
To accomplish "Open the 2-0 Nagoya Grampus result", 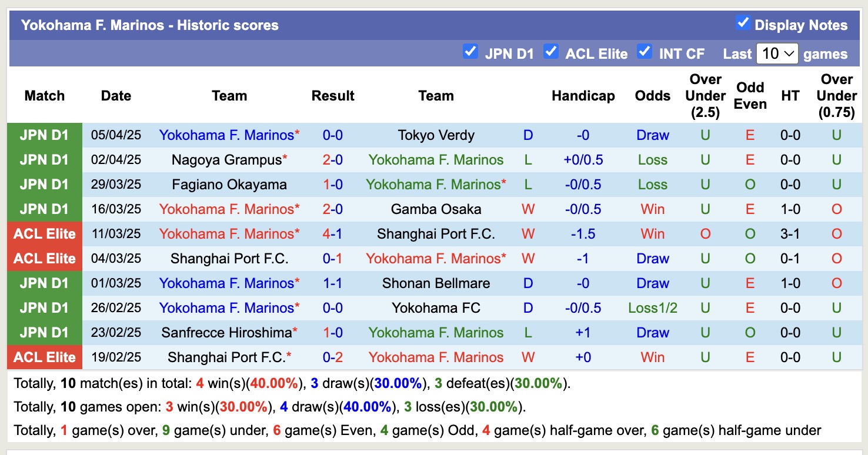I will click(333, 160).
